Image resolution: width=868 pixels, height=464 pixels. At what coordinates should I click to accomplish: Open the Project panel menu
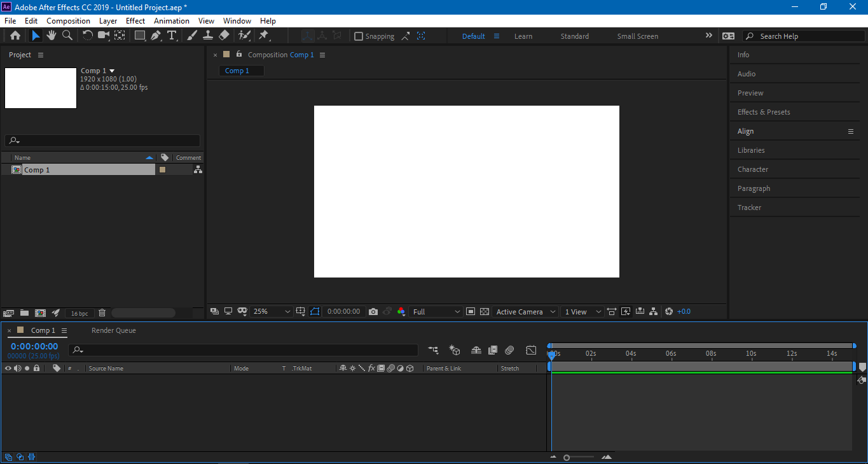click(41, 55)
